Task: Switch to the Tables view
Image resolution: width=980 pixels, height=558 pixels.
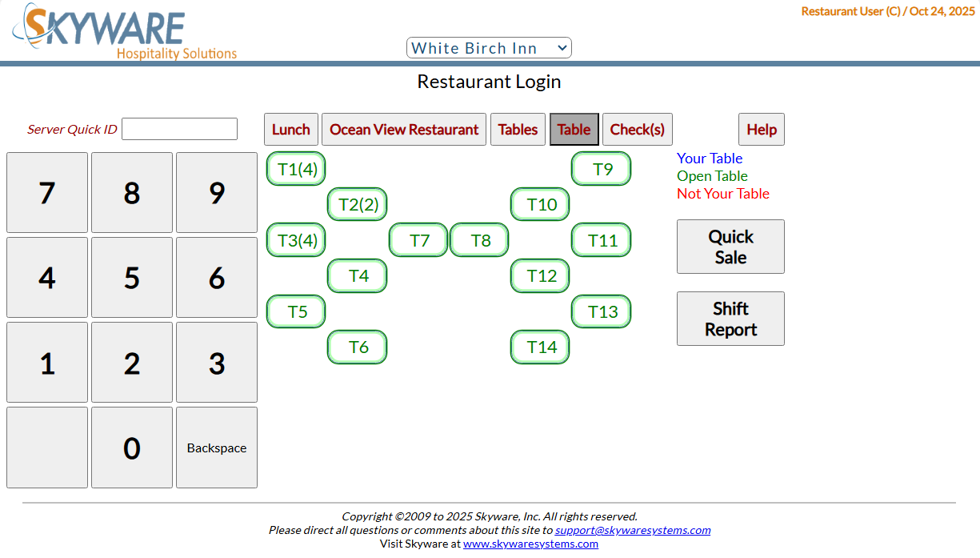Action: 518,130
